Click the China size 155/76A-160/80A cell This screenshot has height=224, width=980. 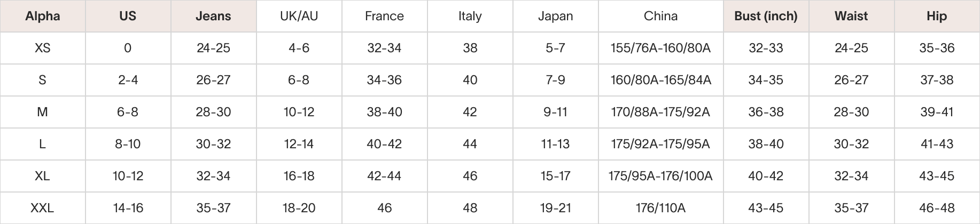pos(661,48)
